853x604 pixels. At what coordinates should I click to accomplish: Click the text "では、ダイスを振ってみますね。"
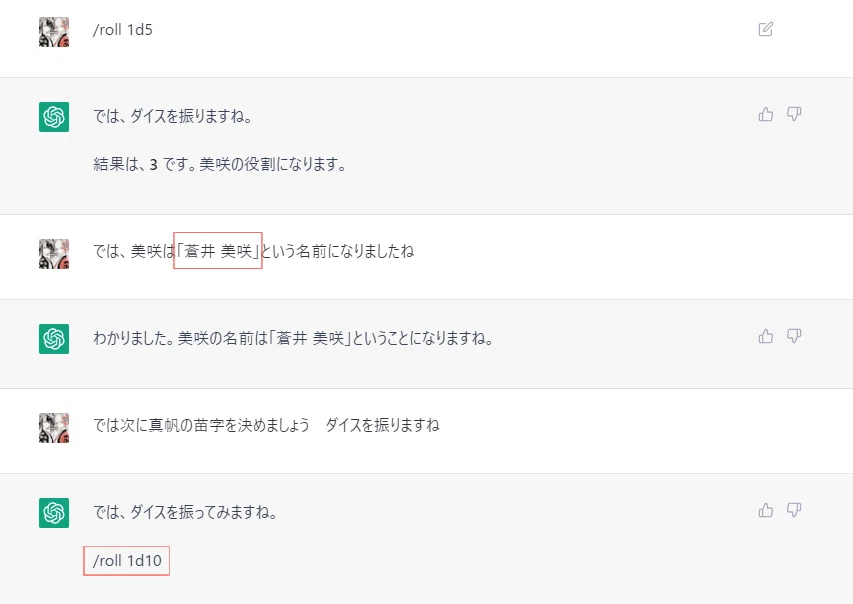coord(186,512)
